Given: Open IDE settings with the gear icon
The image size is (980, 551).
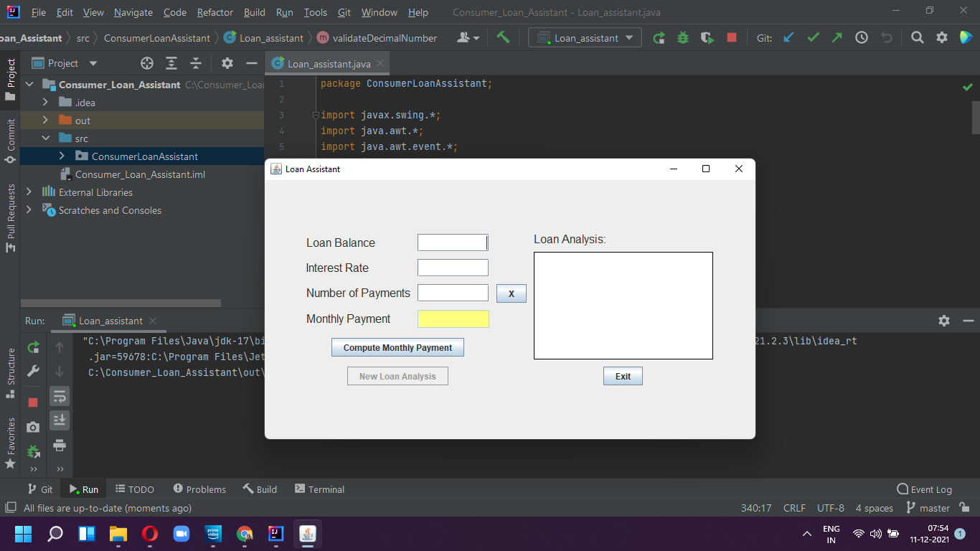Looking at the screenshot, I should pos(941,37).
